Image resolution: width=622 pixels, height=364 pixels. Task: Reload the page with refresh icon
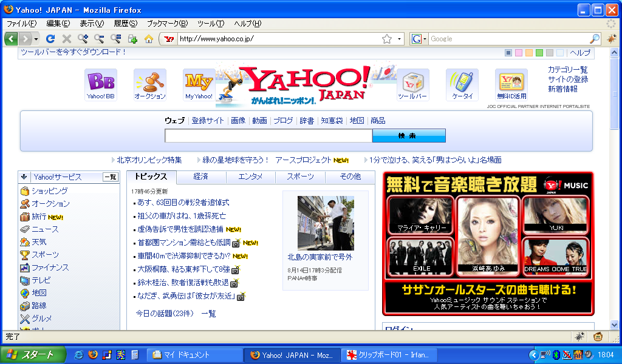(50, 39)
